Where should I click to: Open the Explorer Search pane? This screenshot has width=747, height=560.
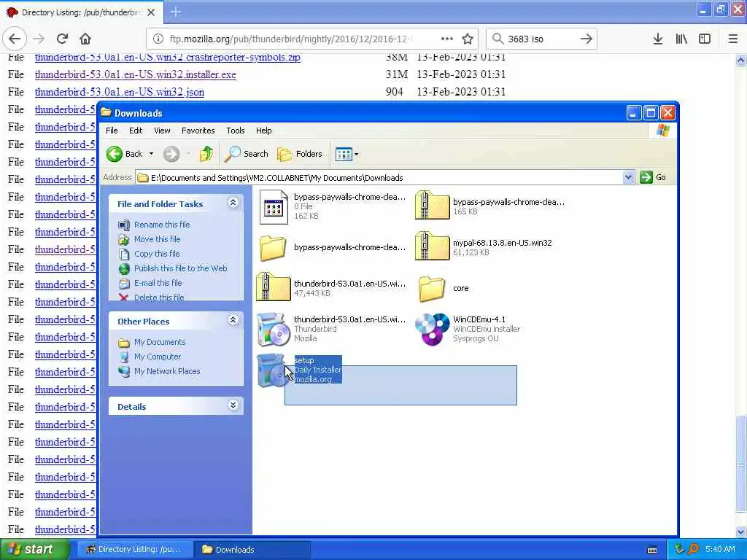(x=247, y=154)
